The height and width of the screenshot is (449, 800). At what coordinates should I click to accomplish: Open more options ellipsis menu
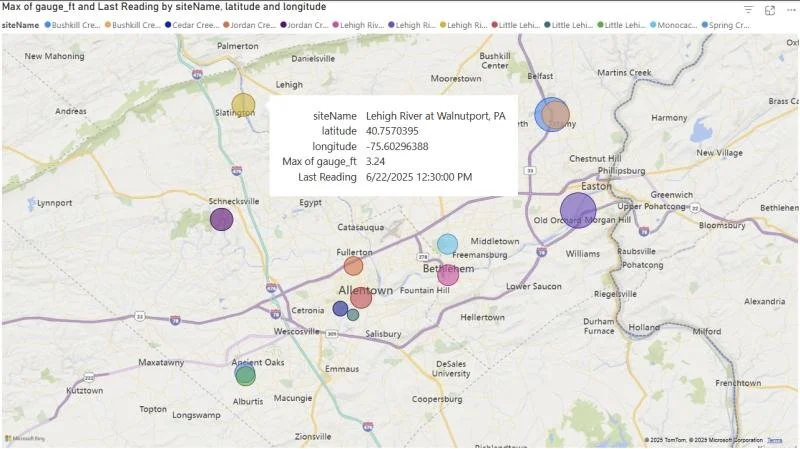[x=791, y=10]
